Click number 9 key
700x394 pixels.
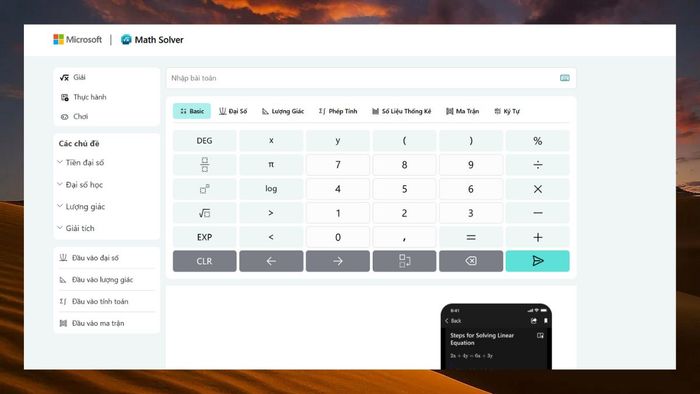tap(471, 165)
